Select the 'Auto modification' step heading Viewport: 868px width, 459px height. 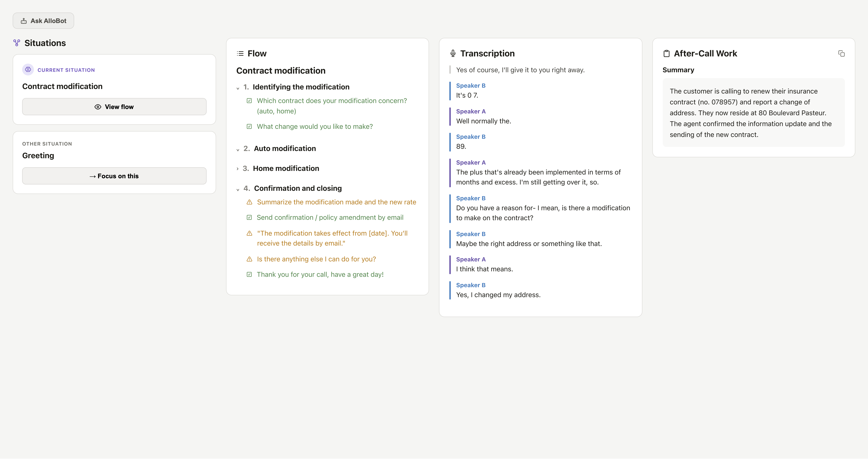(x=285, y=148)
